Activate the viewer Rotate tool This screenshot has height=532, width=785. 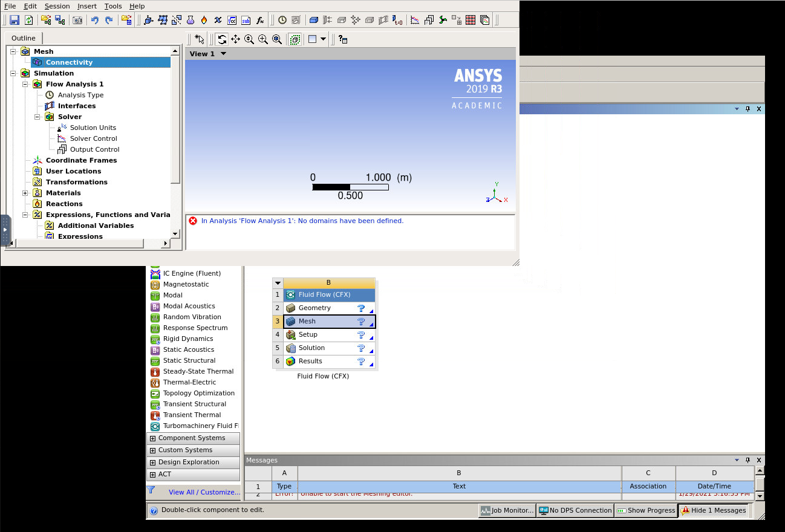222,39
